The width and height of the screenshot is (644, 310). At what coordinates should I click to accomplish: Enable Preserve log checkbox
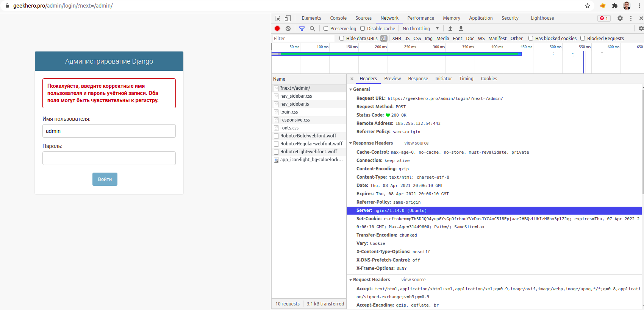[326, 28]
